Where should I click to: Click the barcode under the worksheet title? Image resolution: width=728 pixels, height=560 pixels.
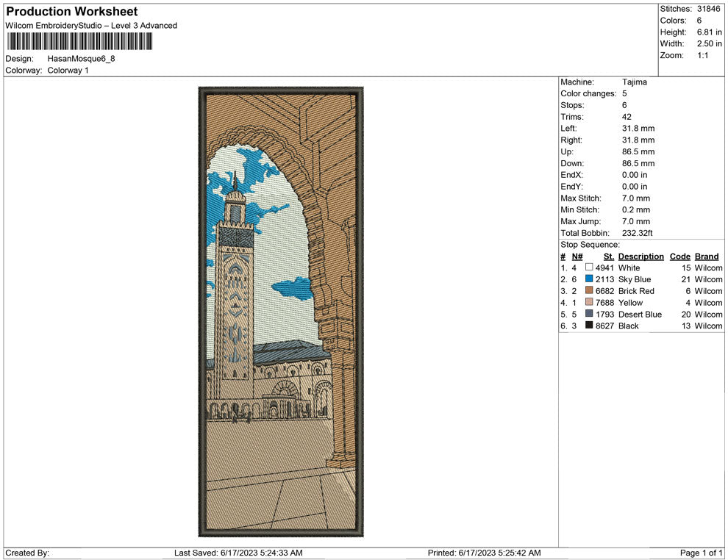pyautogui.click(x=79, y=41)
